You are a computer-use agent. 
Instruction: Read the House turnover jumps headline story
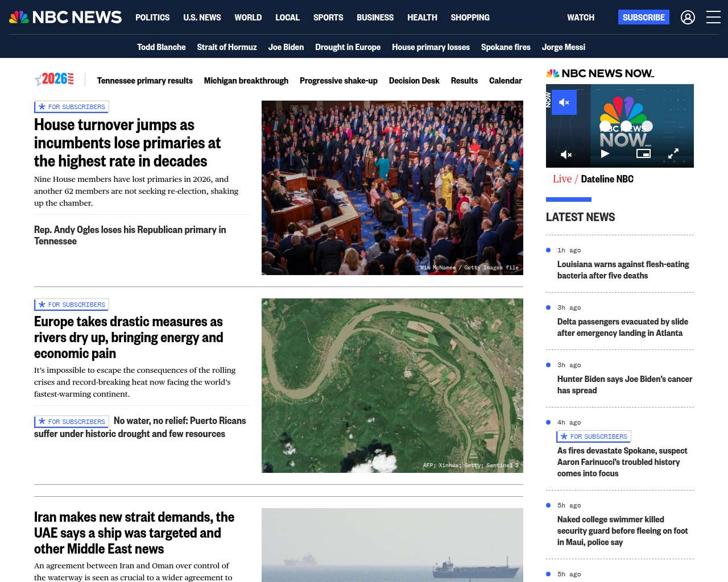point(127,143)
